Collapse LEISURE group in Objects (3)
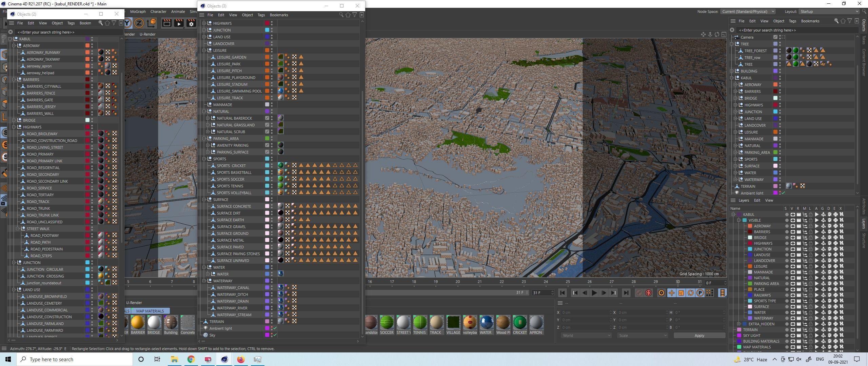The image size is (868, 366). (204, 50)
